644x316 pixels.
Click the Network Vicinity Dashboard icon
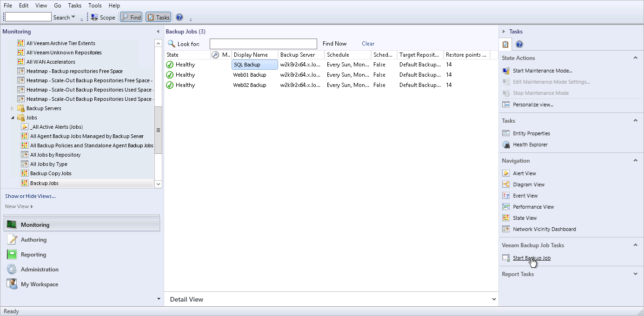(x=506, y=229)
